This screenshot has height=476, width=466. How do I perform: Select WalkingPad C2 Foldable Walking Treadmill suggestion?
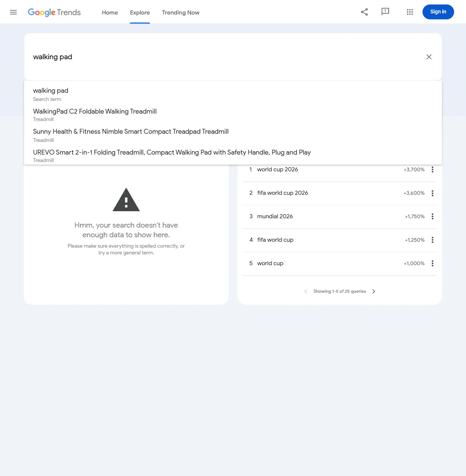[233, 115]
